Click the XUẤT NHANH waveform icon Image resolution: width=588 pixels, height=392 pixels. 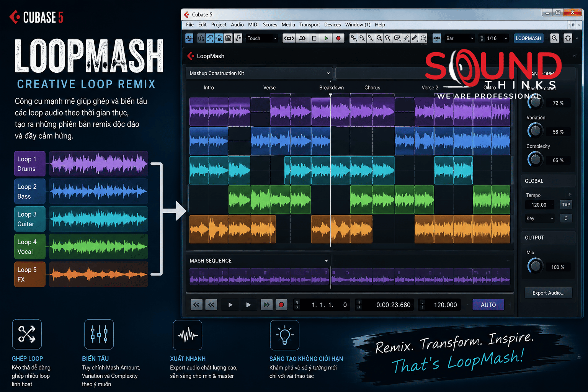coord(188,335)
